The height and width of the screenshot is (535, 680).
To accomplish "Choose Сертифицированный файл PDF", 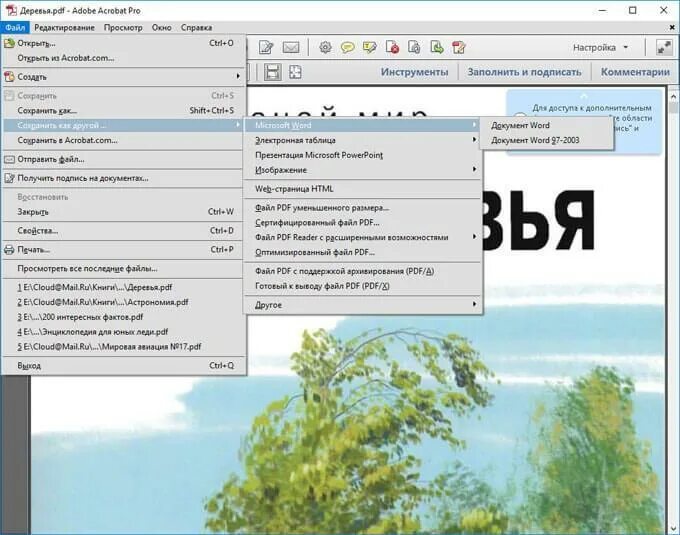I will [x=363, y=222].
